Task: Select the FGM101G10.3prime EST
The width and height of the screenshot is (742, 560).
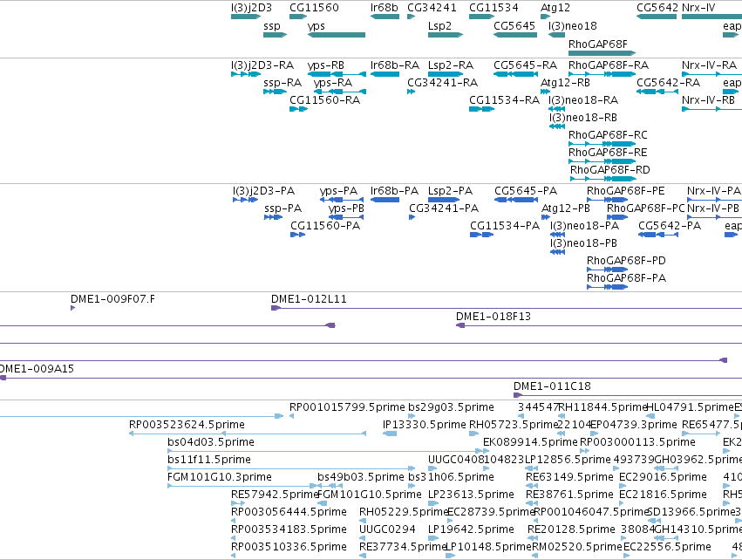Action: pyautogui.click(x=242, y=486)
